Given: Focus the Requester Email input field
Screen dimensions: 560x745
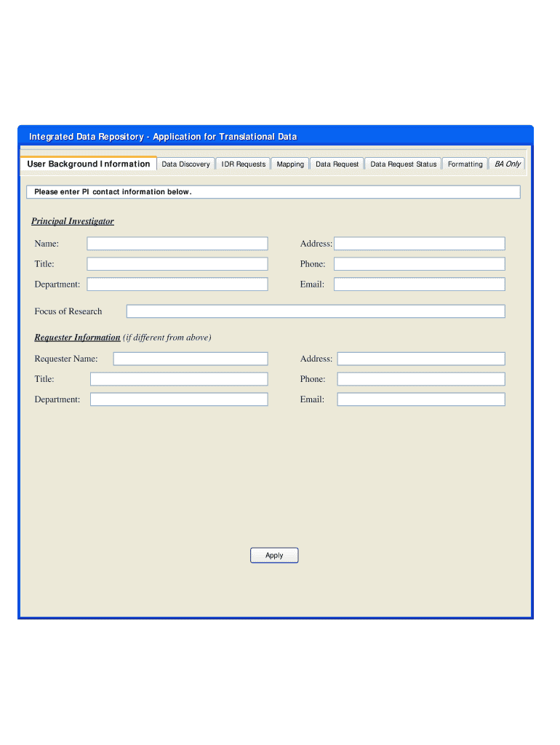Looking at the screenshot, I should coord(420,399).
